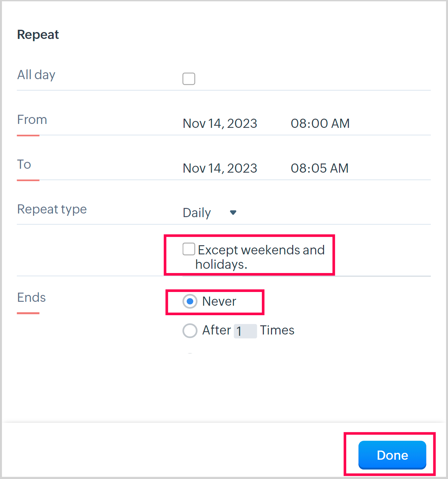Click the word holidays in exception label
This screenshot has width=448, height=479.
221,264
